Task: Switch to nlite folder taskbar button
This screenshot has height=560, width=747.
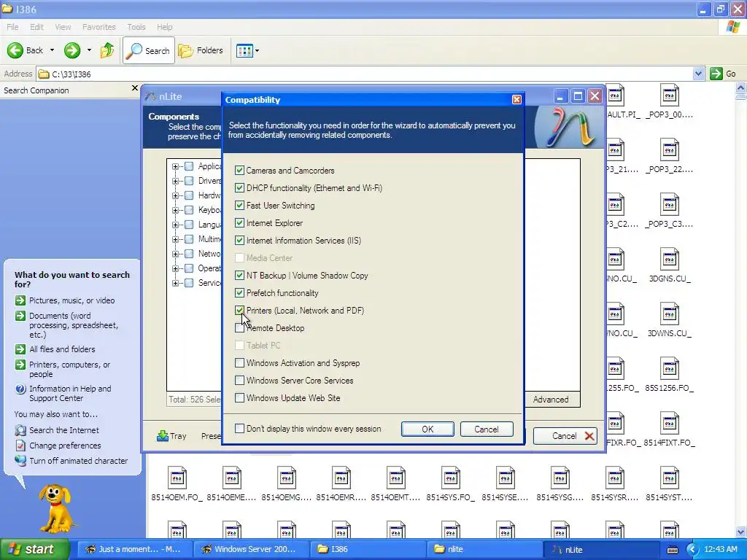Action: point(484,549)
